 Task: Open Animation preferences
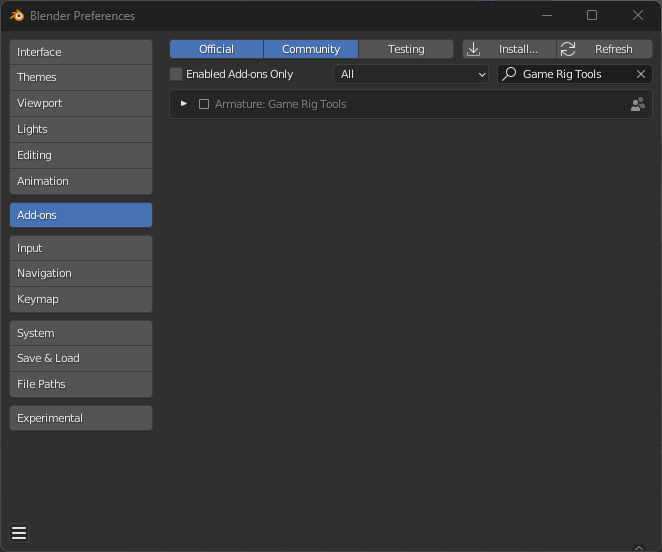(x=81, y=181)
